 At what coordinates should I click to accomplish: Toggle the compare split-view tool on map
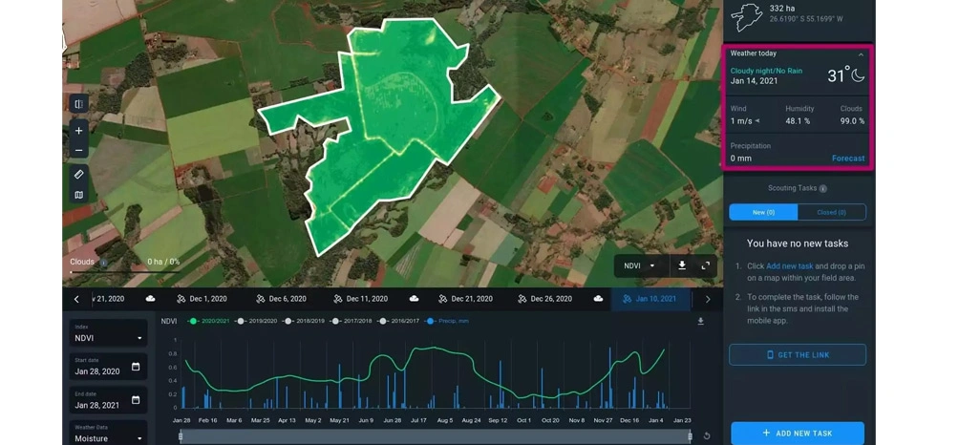click(78, 104)
